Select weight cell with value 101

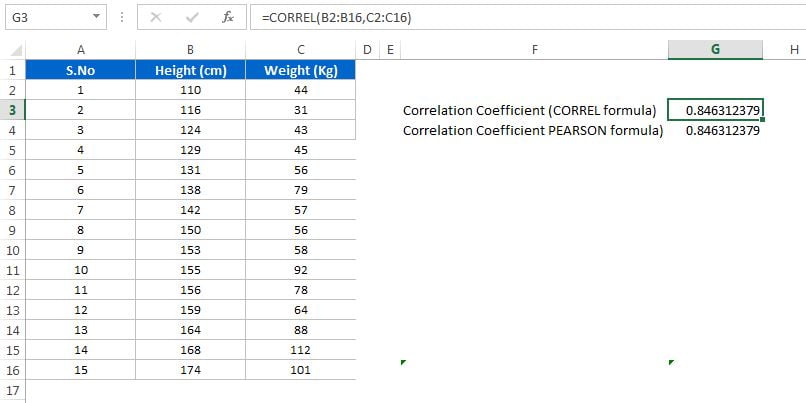(x=301, y=371)
